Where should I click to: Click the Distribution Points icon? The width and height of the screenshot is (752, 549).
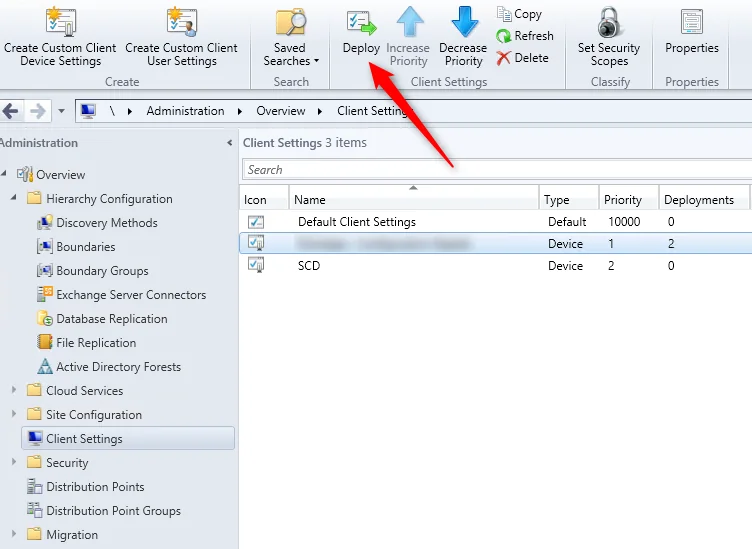[x=35, y=486]
